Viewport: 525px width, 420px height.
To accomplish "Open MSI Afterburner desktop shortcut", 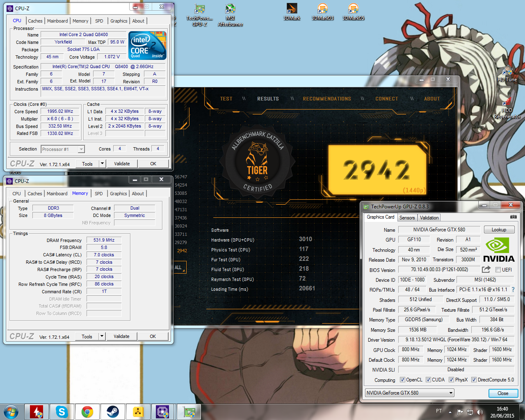I will [x=230, y=15].
